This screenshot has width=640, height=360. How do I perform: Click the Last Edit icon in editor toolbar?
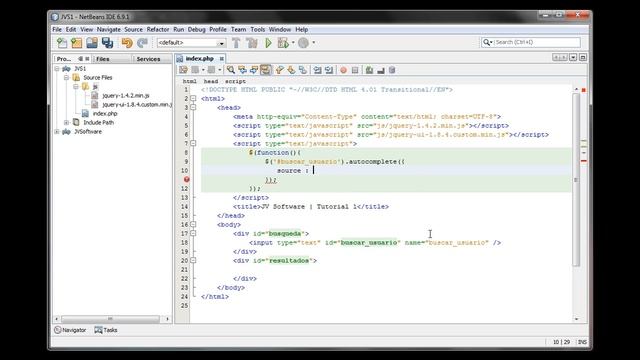tap(183, 70)
